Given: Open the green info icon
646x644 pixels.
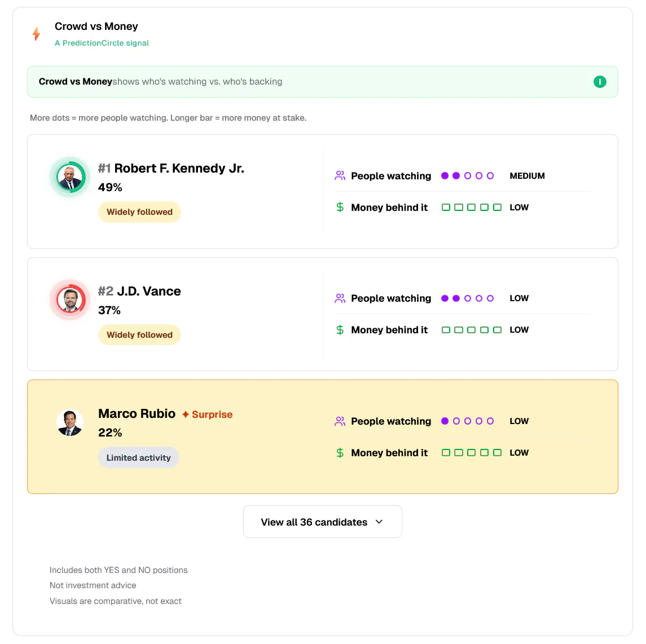Looking at the screenshot, I should coord(600,82).
